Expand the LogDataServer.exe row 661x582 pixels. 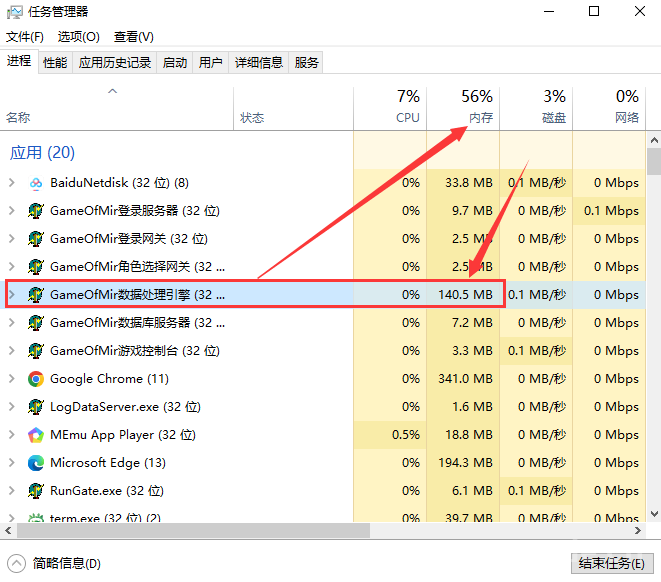(x=12, y=407)
